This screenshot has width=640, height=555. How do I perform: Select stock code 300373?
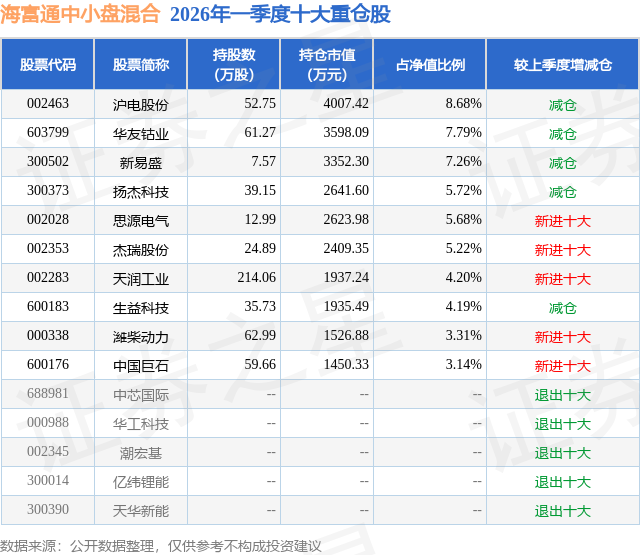pos(48,191)
